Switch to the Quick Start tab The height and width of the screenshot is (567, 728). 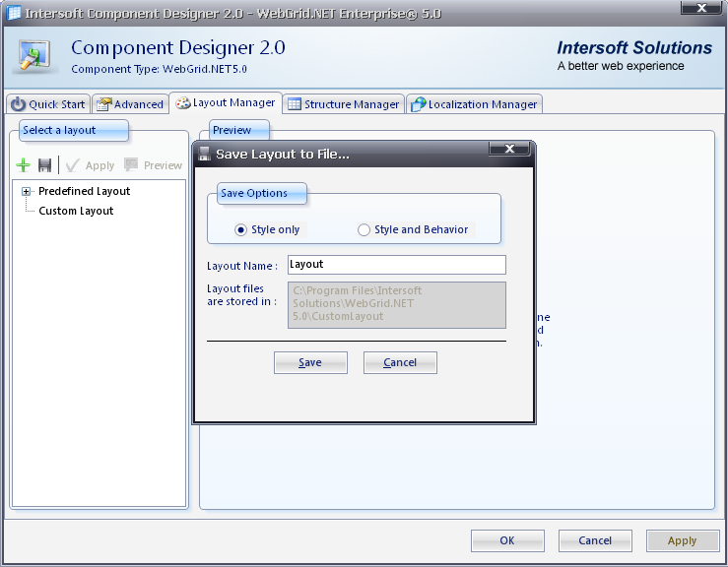(48, 104)
